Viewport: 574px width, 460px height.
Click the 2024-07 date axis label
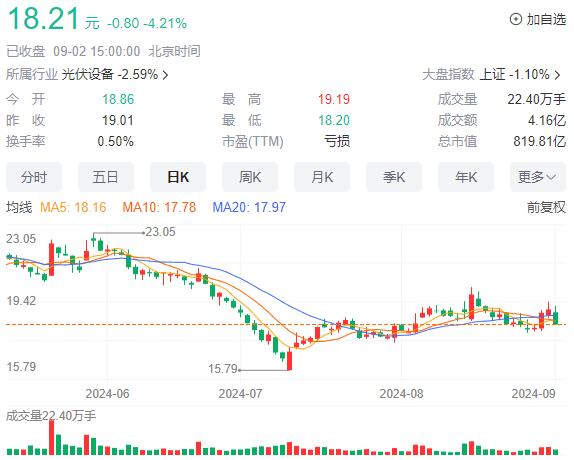(240, 394)
